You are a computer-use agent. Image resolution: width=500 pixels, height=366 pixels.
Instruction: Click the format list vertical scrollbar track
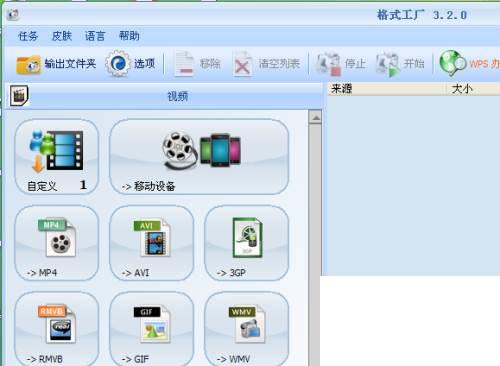[x=315, y=245]
